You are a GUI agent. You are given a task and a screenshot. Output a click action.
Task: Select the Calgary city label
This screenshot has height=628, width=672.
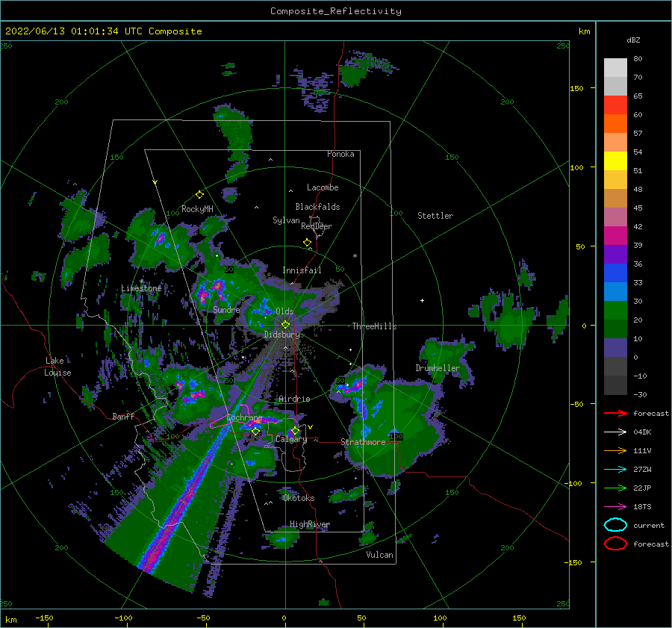[291, 439]
